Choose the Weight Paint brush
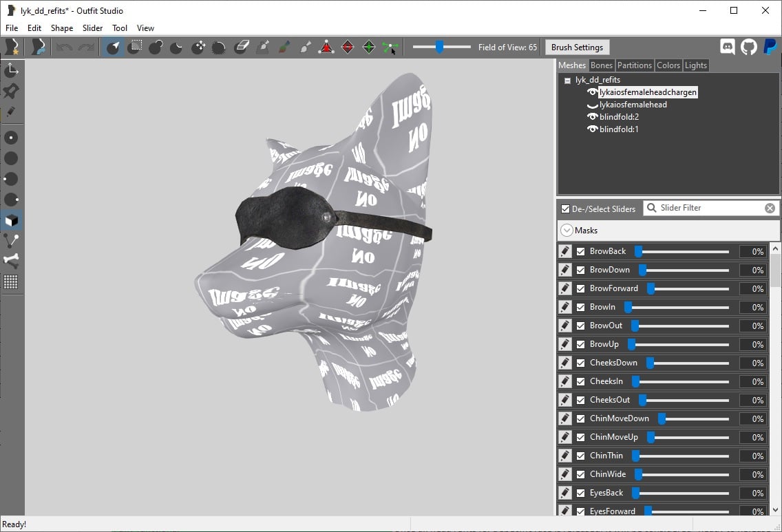Image resolution: width=782 pixels, height=532 pixels. (x=263, y=47)
